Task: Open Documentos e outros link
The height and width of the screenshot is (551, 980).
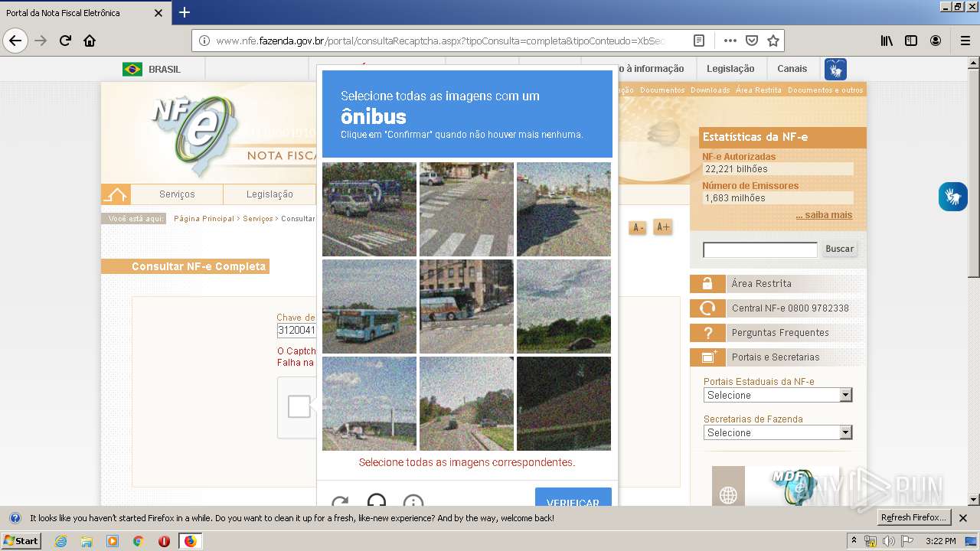Action: click(825, 90)
